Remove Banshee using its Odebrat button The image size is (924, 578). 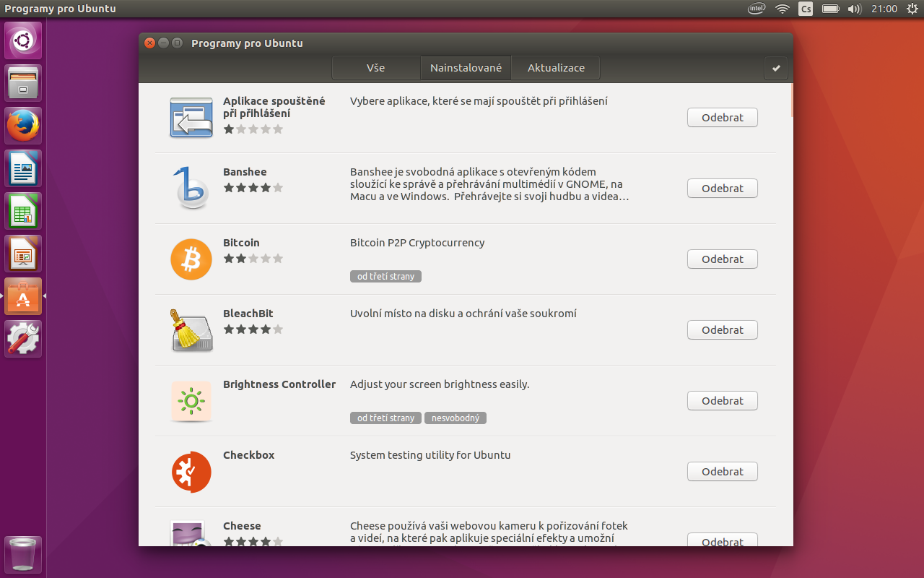(722, 188)
